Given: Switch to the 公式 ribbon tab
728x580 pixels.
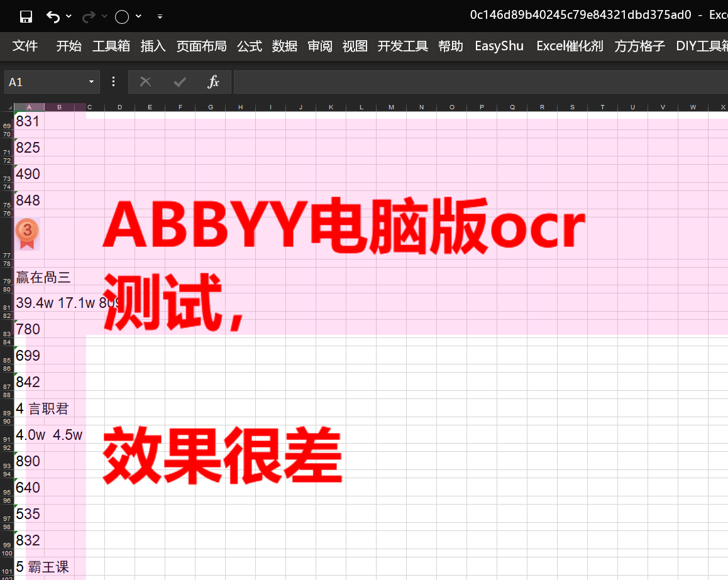Looking at the screenshot, I should (250, 46).
